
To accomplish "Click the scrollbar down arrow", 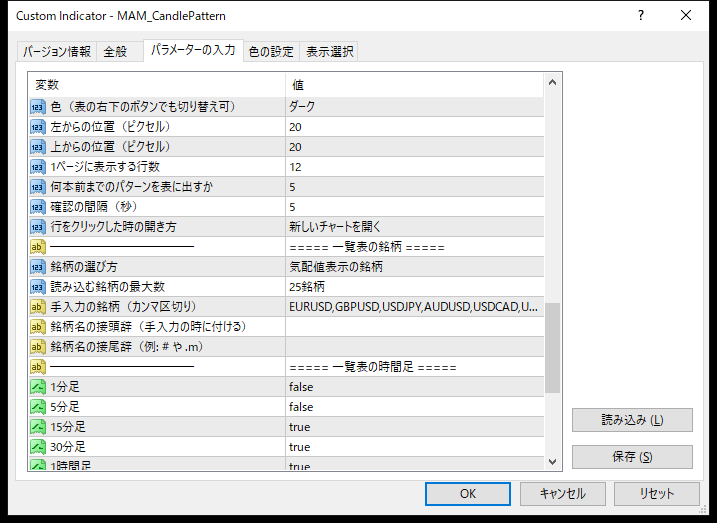I will click(552, 461).
